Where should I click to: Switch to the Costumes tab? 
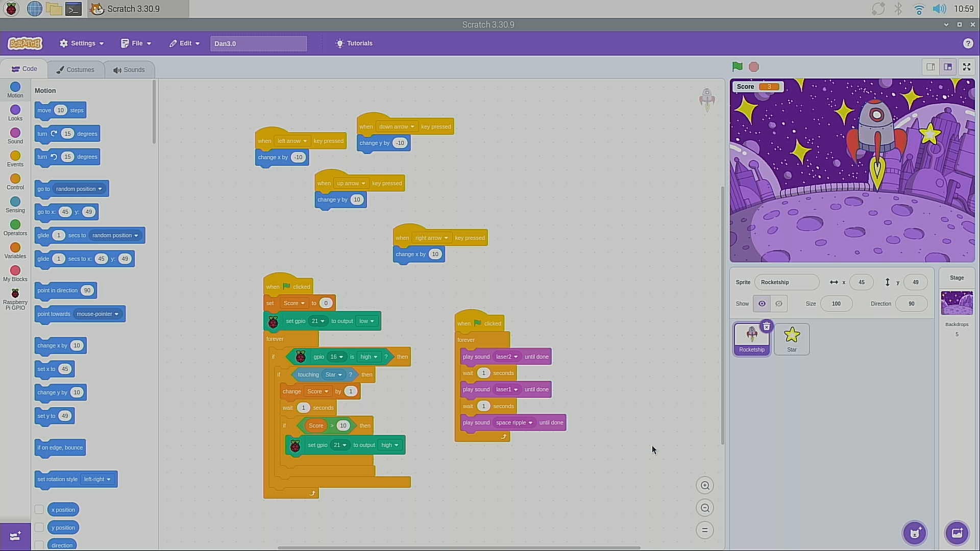pos(76,70)
